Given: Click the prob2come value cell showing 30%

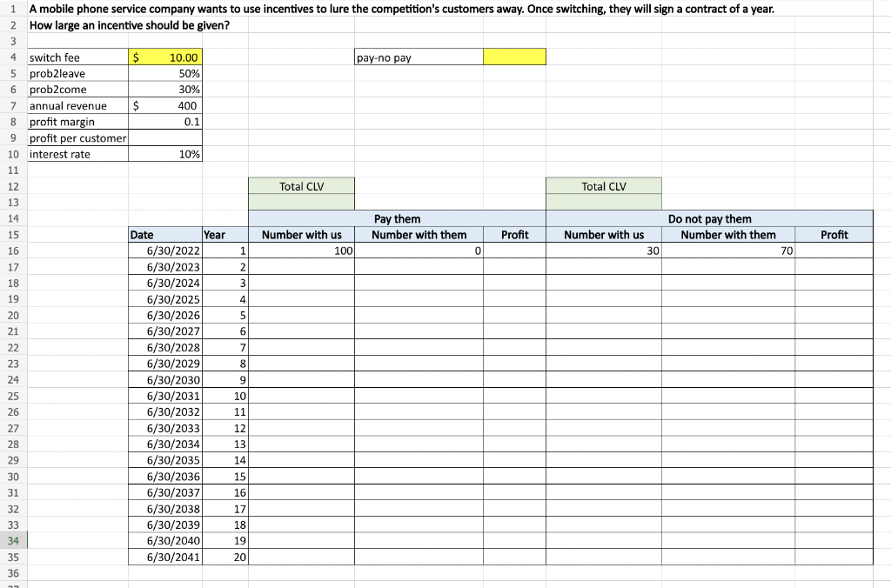Looking at the screenshot, I should 165,89.
